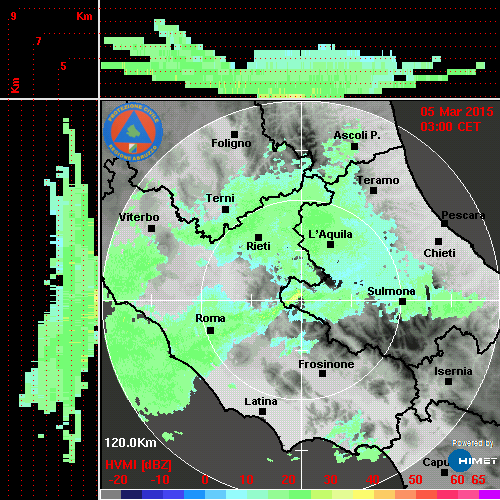Pick the magenta swatch at color bar end
Viewport: 500px width, 500px height.
[489, 495]
